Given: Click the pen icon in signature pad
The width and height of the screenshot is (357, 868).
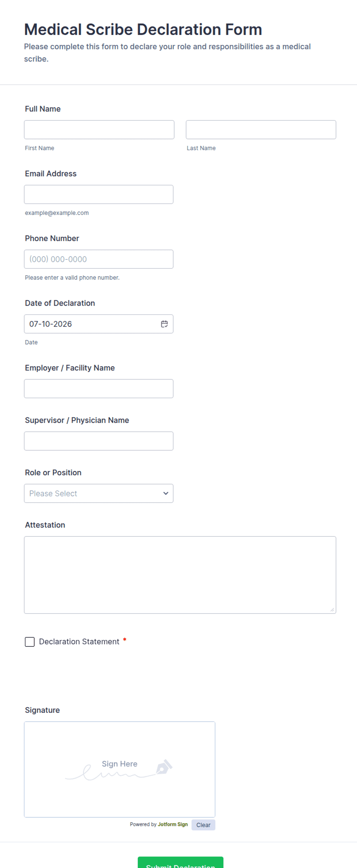Looking at the screenshot, I should [164, 767].
